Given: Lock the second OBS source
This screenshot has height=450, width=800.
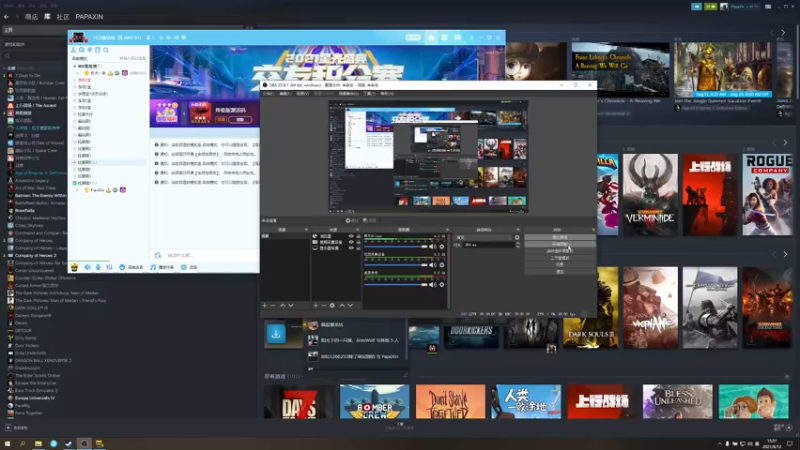Looking at the screenshot, I should pos(358,242).
